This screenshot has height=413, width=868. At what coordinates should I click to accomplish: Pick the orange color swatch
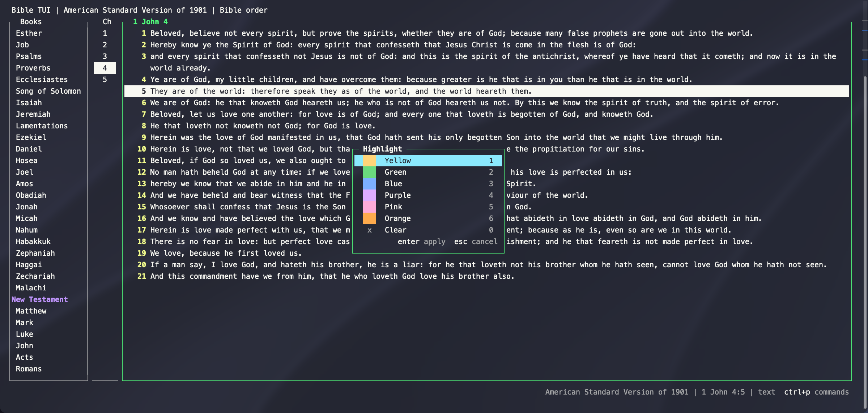(x=369, y=218)
